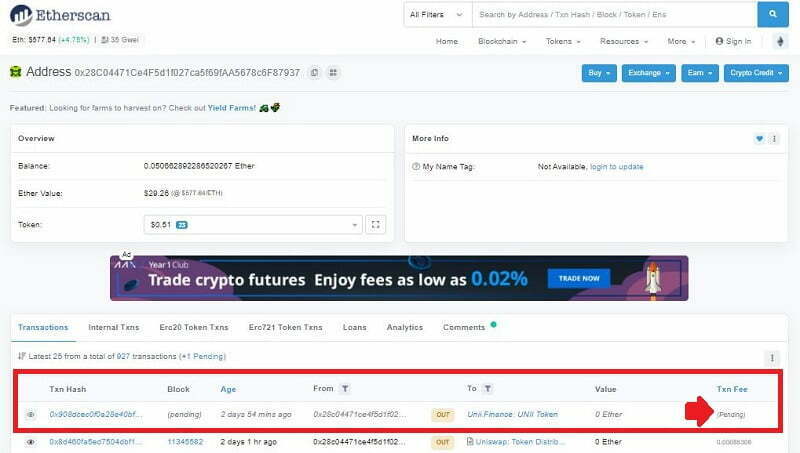This screenshot has height=453, width=800.
Task: Click TRADE NOW in the ad banner
Action: coord(579,279)
